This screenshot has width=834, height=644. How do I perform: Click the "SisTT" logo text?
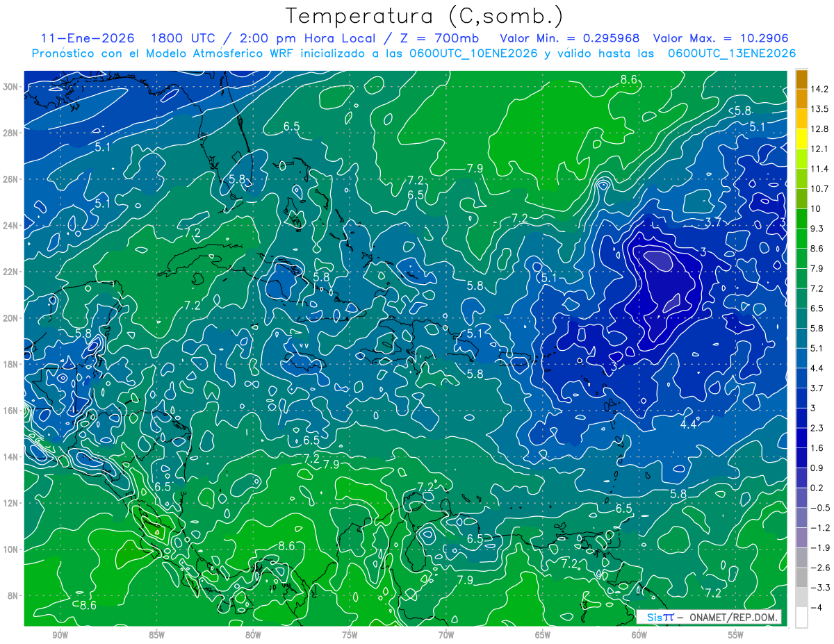click(660, 617)
